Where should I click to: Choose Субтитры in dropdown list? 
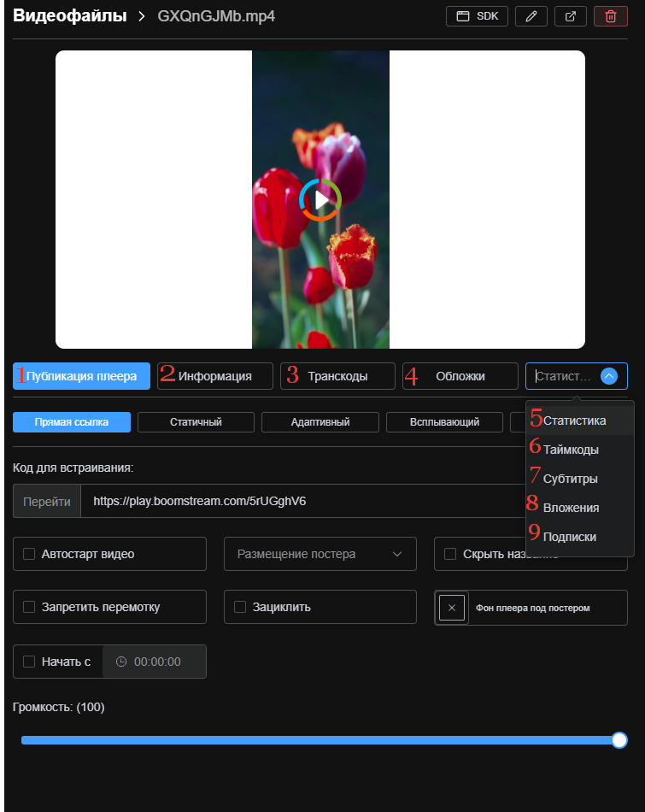click(x=580, y=479)
